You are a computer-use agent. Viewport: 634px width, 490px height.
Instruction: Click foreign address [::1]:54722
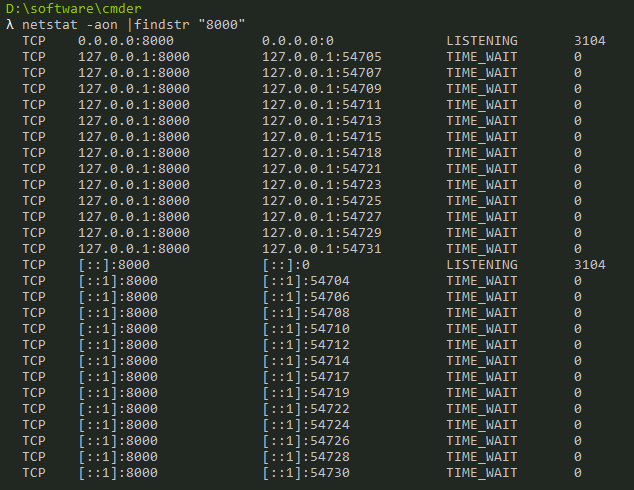pos(306,409)
